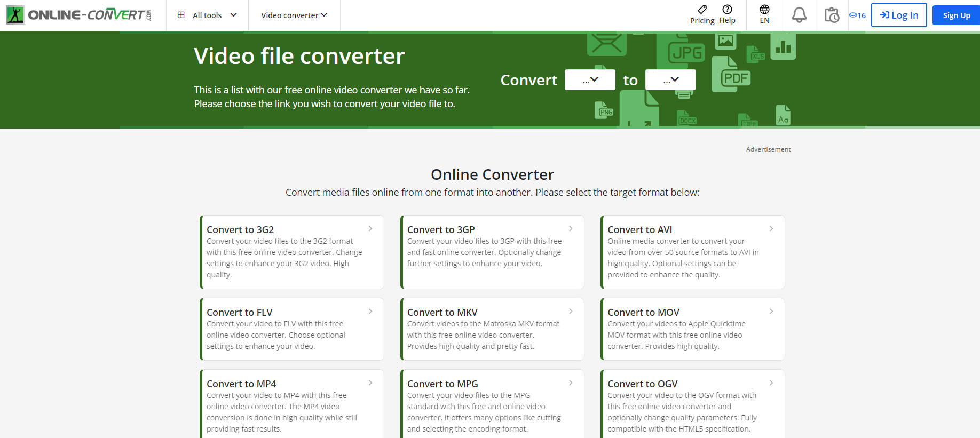Click the arrow on the Convert to 3G2 card
The width and height of the screenshot is (980, 438).
[x=370, y=228]
